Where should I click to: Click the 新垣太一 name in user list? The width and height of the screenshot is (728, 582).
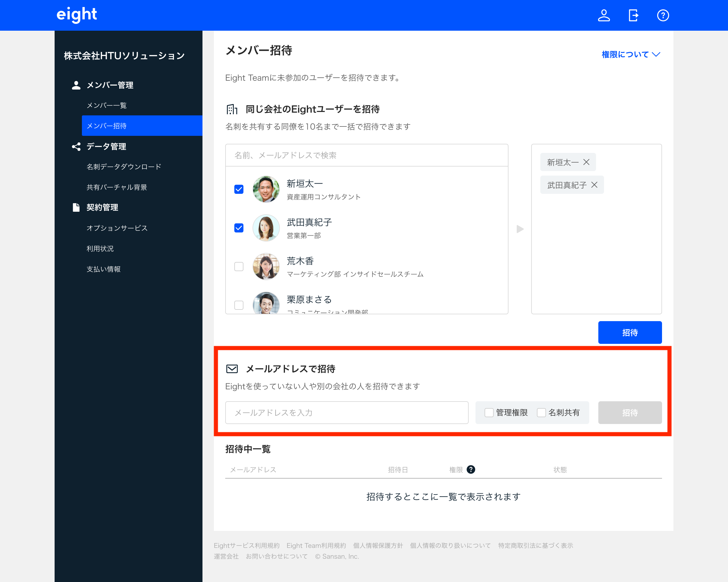305,184
